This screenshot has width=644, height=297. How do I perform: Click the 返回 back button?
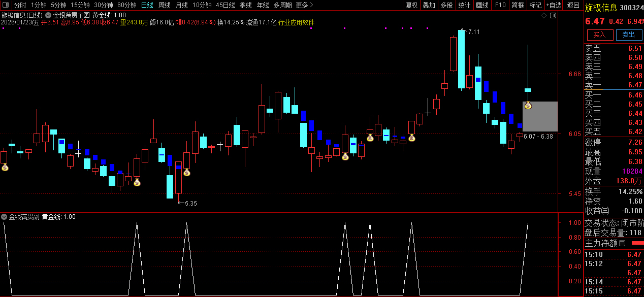[573, 5]
